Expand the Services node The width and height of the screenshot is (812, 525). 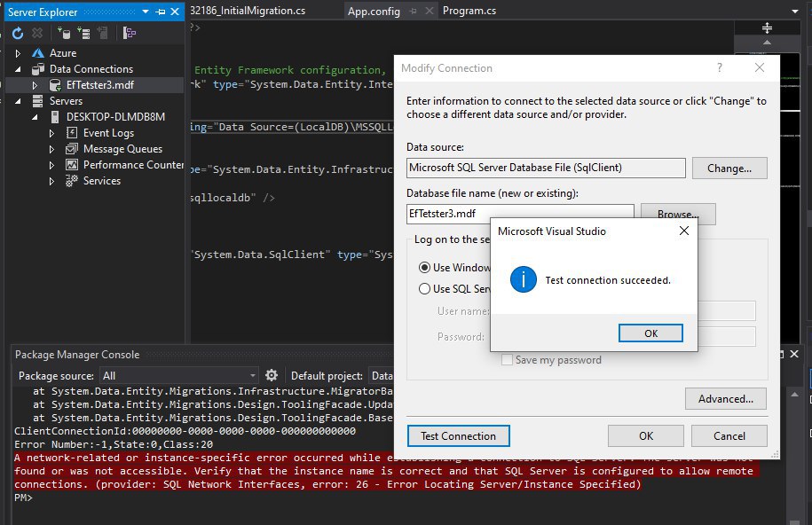tap(51, 181)
